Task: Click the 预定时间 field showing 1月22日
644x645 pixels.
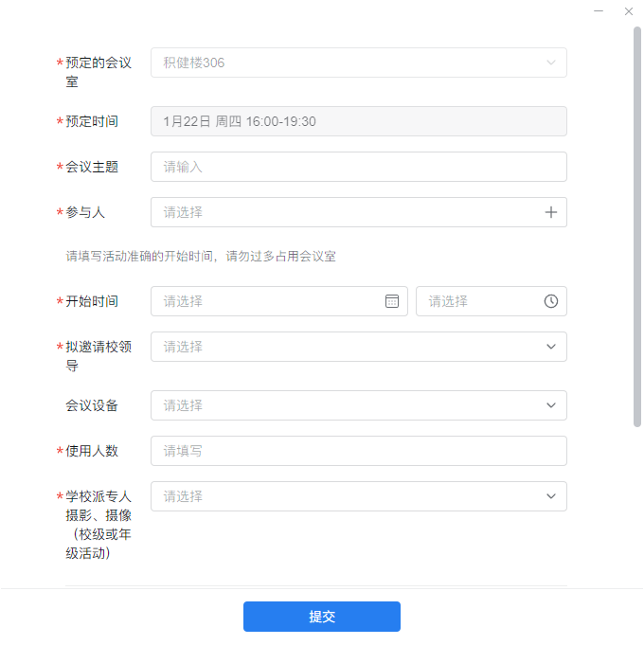Action: click(358, 121)
